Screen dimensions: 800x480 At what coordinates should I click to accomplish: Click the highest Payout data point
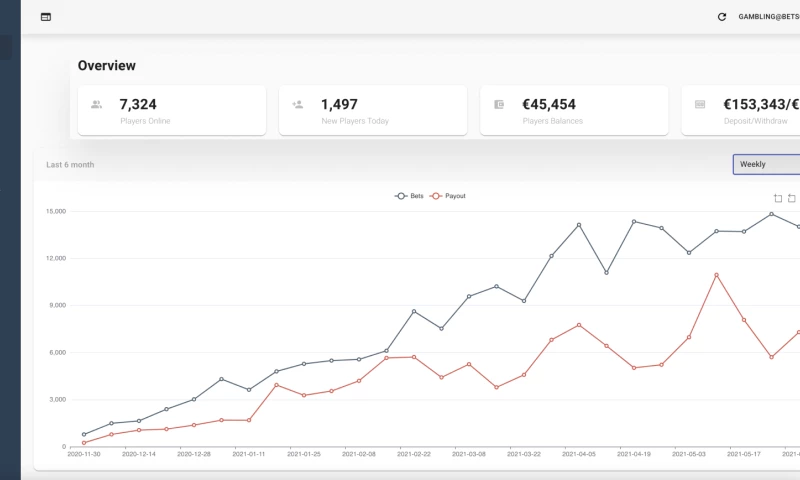[716, 274]
